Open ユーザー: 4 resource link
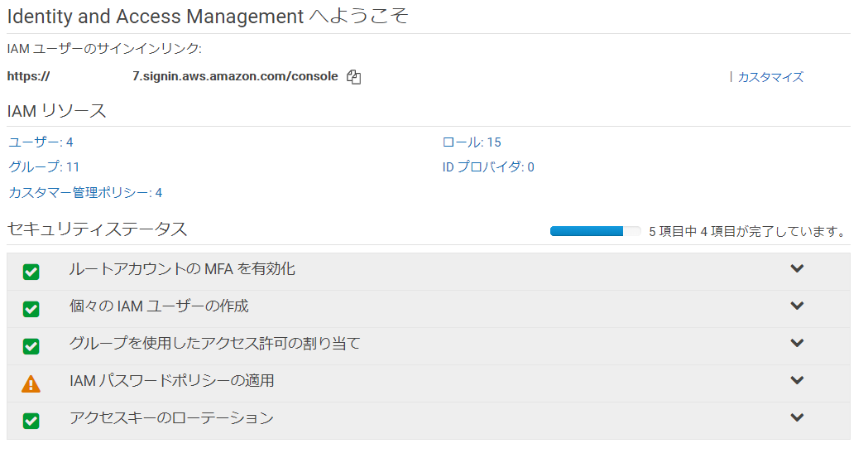This screenshot has width=868, height=458. (x=41, y=142)
